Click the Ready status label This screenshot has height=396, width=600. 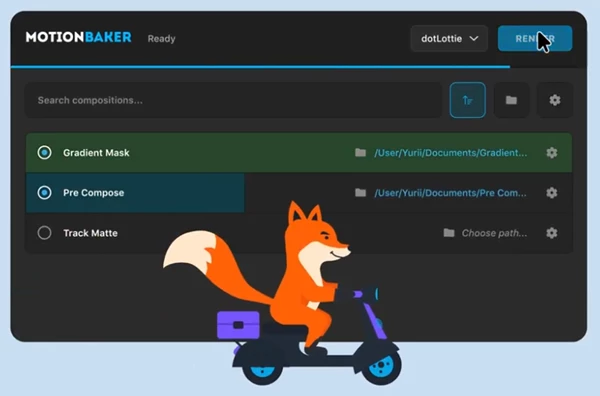pyautogui.click(x=161, y=39)
